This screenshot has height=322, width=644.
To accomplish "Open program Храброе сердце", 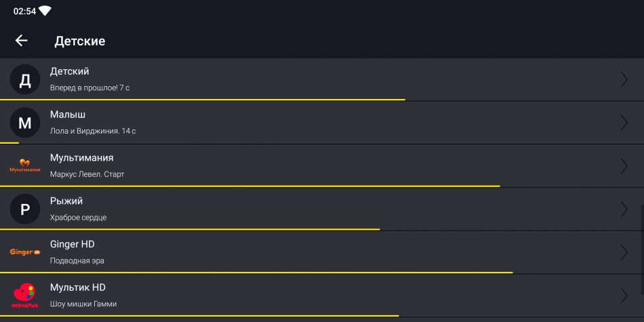I will [78, 218].
